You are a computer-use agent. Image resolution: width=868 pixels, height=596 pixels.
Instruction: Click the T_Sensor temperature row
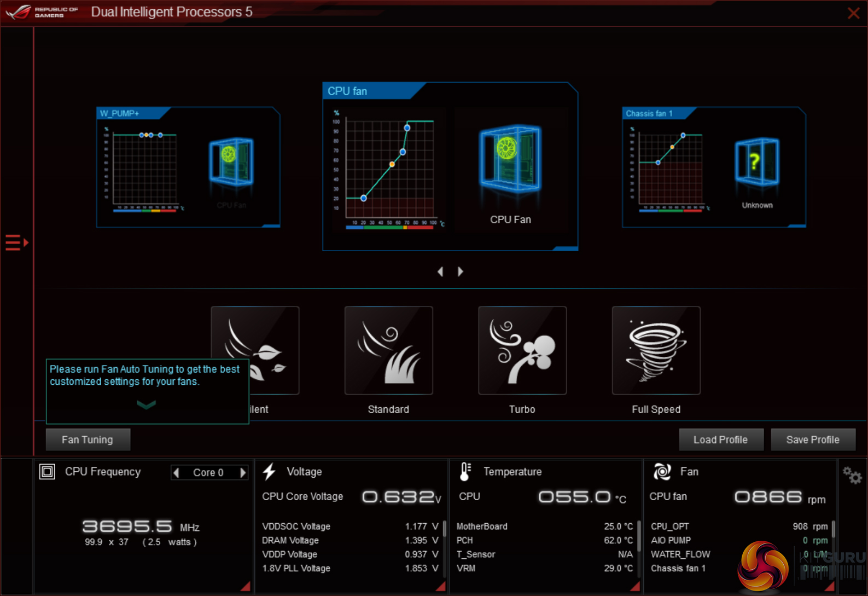click(545, 554)
